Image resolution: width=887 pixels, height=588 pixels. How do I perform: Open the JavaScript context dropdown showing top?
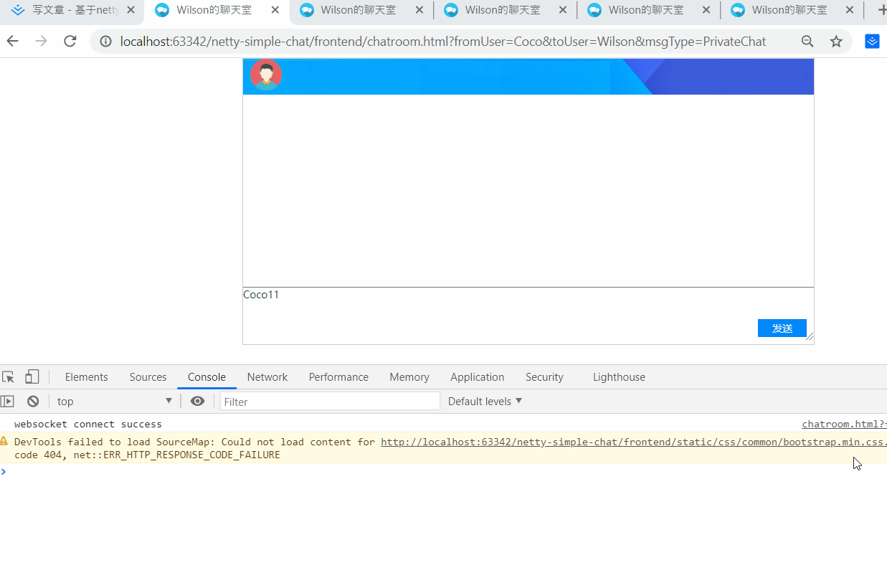click(115, 402)
